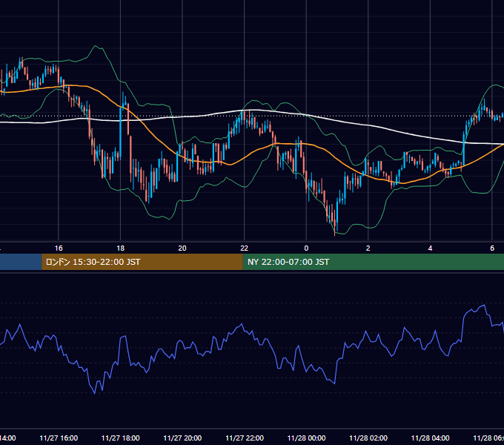Viewport: 504px width, 445px height.
Task: Click the 20 hour label on the price chart axis
Action: 182,248
